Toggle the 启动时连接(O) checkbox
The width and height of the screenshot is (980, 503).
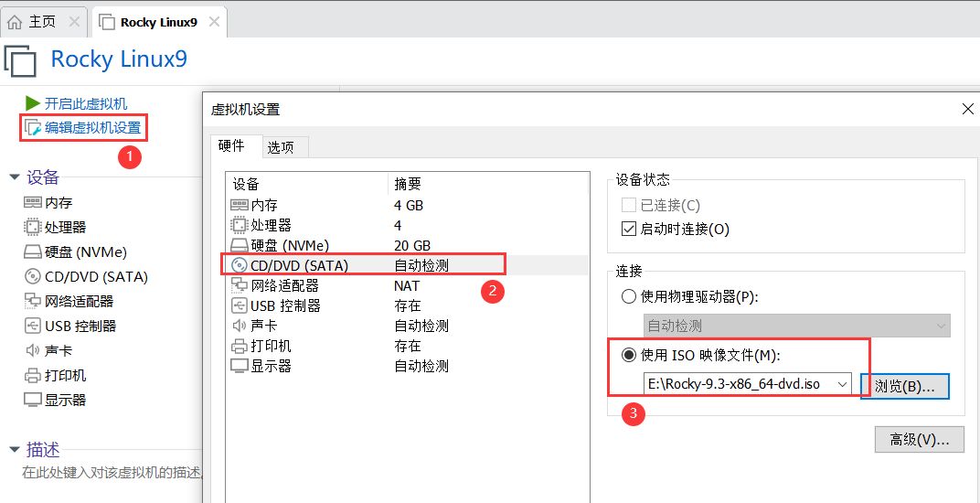[629, 229]
